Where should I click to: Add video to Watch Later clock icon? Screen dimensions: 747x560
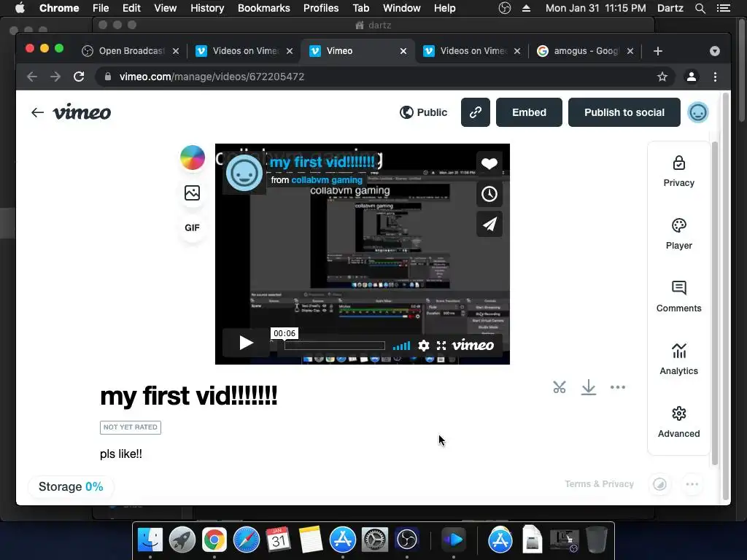click(x=489, y=194)
